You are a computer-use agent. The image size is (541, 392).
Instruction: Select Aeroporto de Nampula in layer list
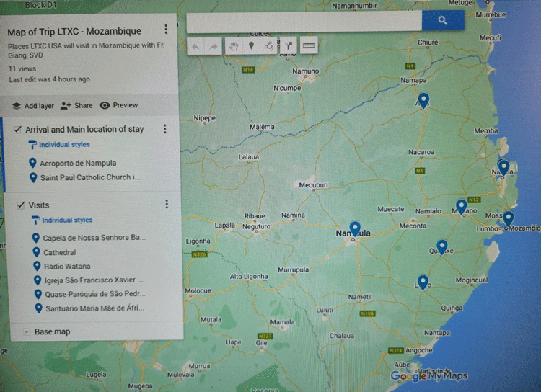click(x=77, y=163)
